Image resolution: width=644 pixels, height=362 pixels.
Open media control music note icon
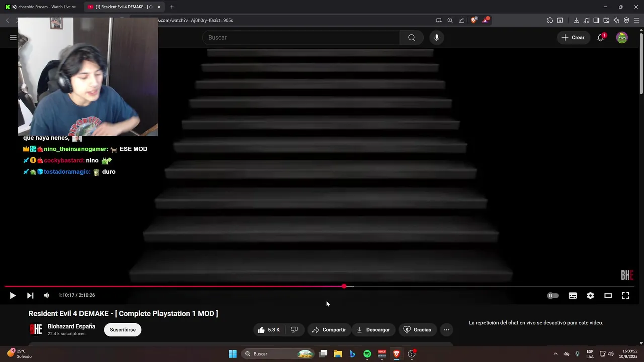[586, 20]
